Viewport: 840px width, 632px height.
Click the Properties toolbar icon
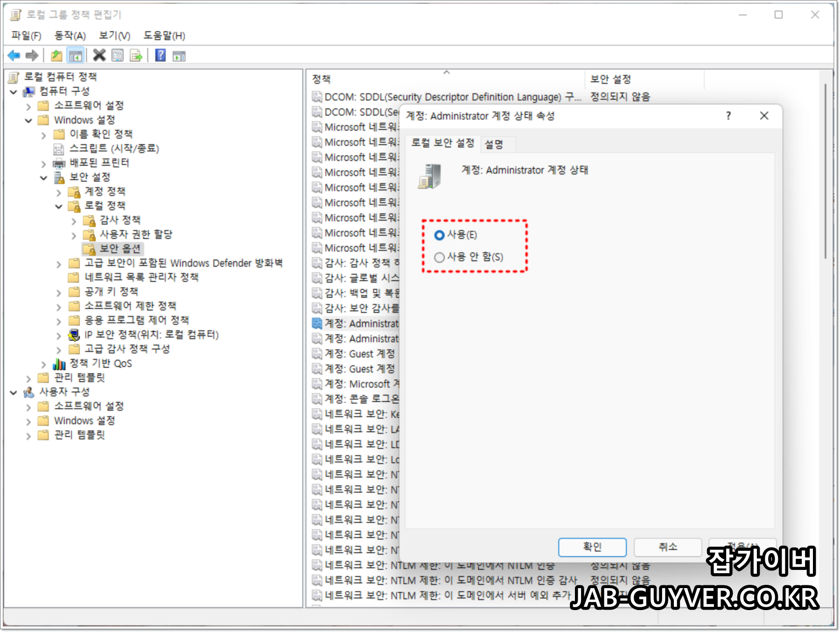click(118, 56)
